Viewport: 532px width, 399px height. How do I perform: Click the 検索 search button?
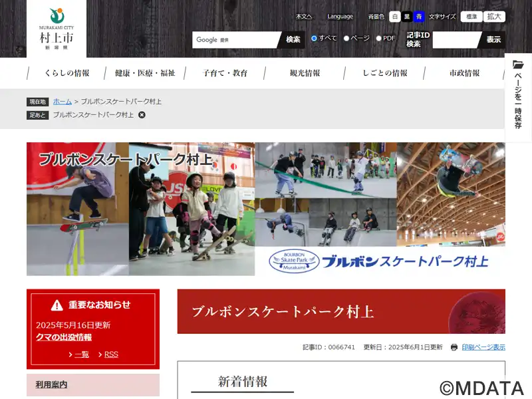293,40
